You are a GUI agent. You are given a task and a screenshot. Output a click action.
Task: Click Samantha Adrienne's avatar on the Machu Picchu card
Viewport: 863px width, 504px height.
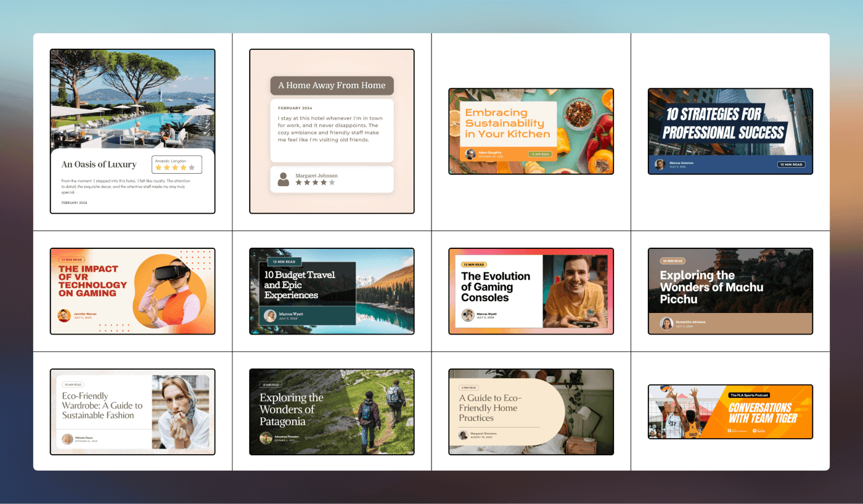(x=666, y=323)
